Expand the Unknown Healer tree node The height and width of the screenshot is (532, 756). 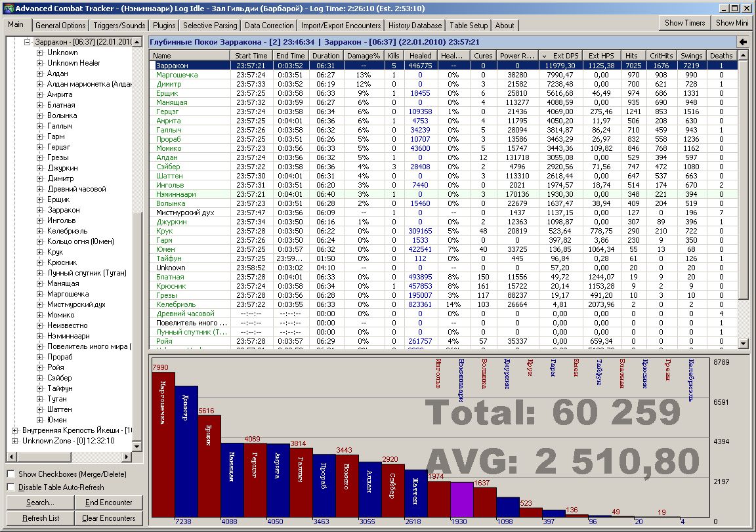click(x=40, y=63)
